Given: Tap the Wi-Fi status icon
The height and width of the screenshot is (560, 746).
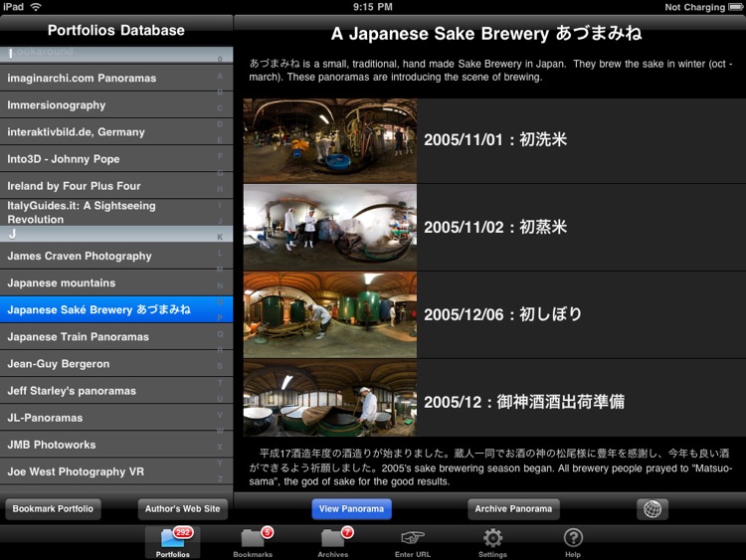Looking at the screenshot, I should tap(36, 7).
